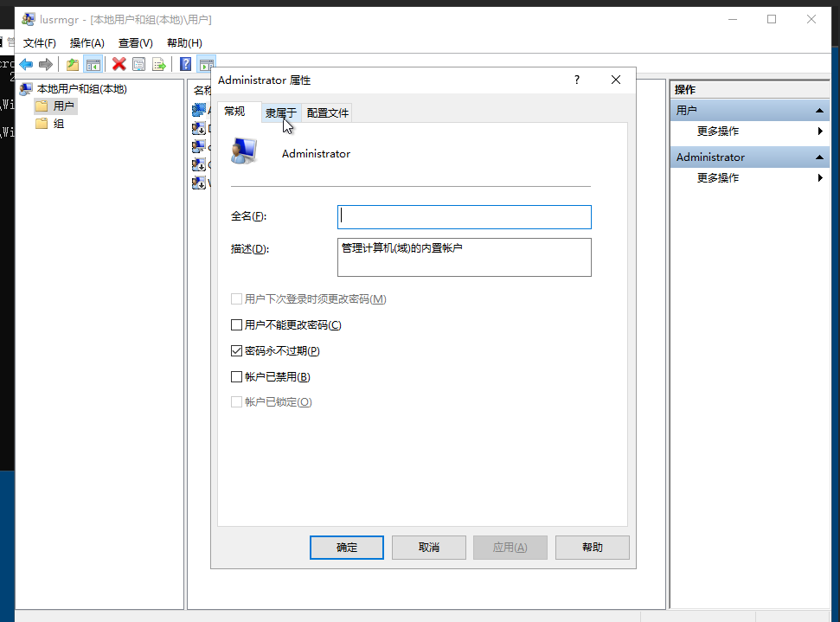Click the Administrator name beside the avatar
840x622 pixels.
pos(316,154)
